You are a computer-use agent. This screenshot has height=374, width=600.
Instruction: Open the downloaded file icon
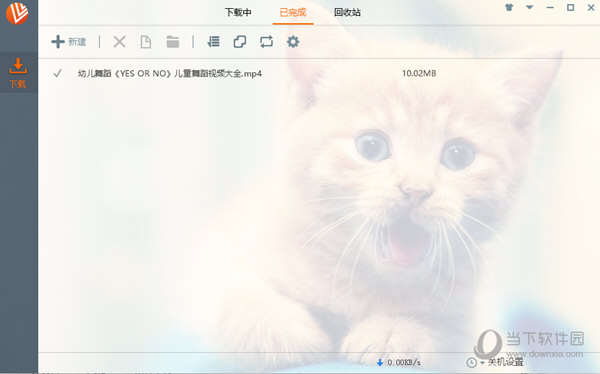(x=145, y=42)
